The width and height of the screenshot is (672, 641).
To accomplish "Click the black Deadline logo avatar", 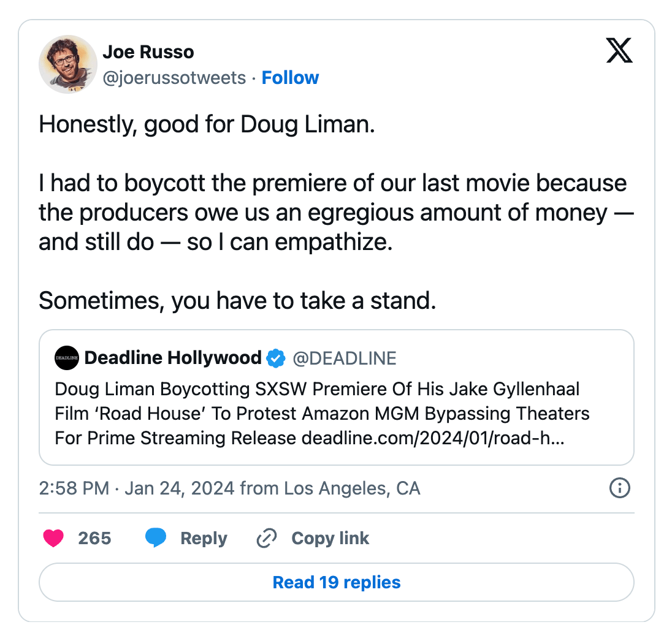I will (x=66, y=358).
